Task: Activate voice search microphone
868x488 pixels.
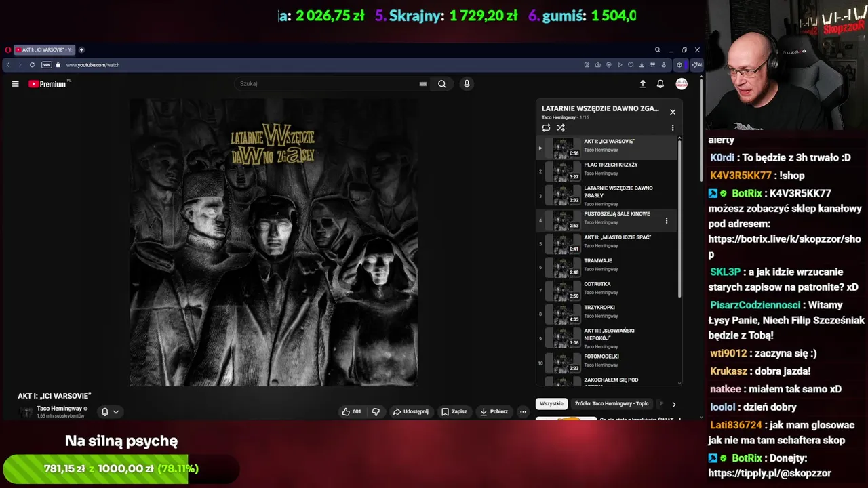Action: 467,84
